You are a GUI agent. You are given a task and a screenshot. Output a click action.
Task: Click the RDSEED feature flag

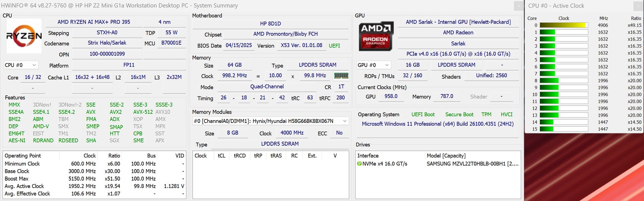click(68, 141)
